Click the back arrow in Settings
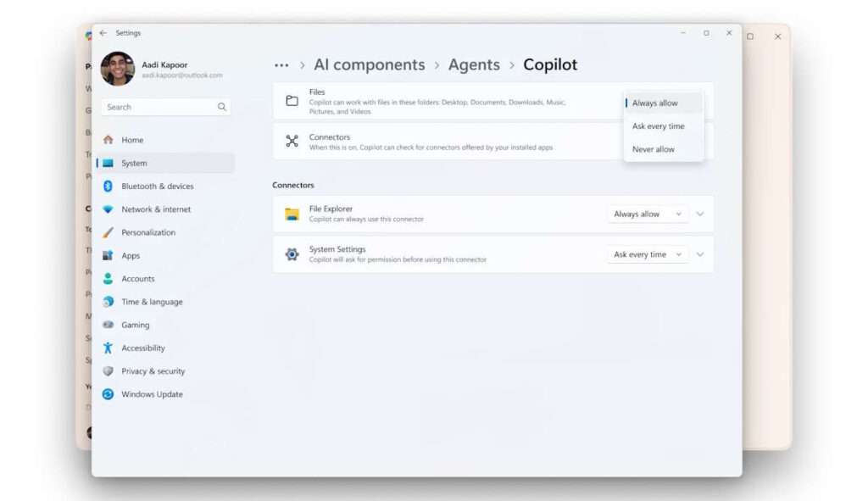Image resolution: width=868 pixels, height=501 pixels. [102, 32]
